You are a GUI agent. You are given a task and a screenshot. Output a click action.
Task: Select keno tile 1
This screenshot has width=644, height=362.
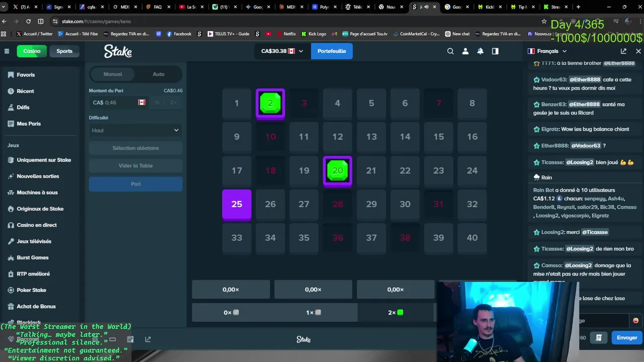click(x=236, y=104)
